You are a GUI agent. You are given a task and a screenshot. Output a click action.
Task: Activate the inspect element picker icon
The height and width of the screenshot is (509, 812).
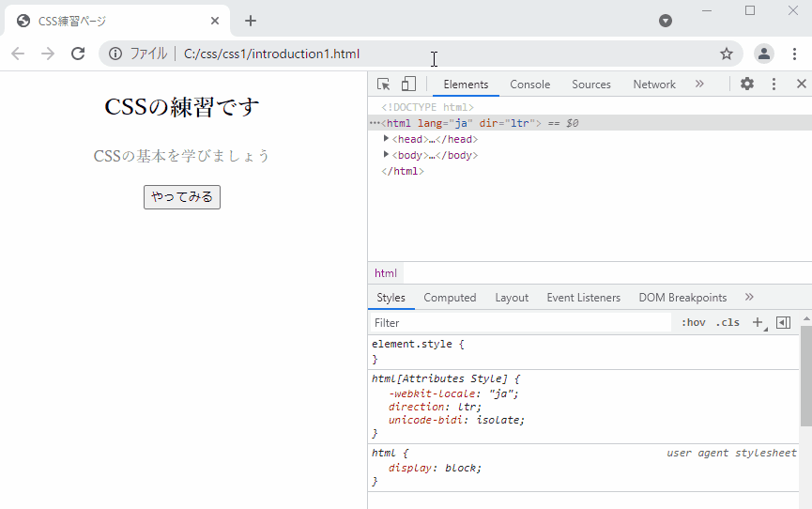pos(383,84)
